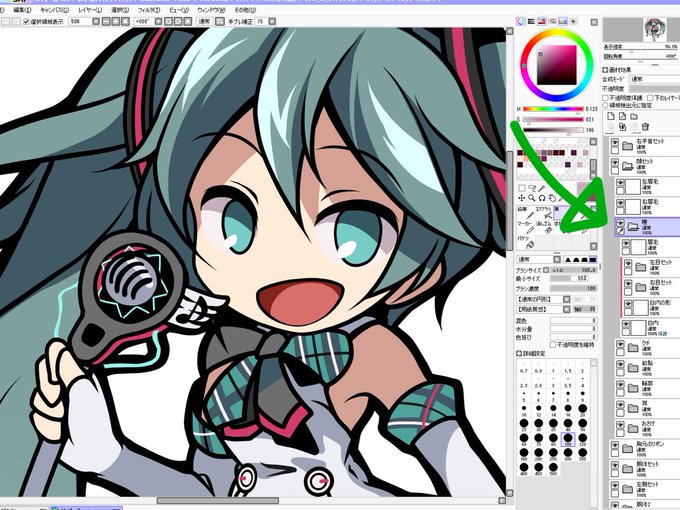The height and width of the screenshot is (510, 680).
Task: Hide the 左眉毛 layer
Action: pos(621,183)
